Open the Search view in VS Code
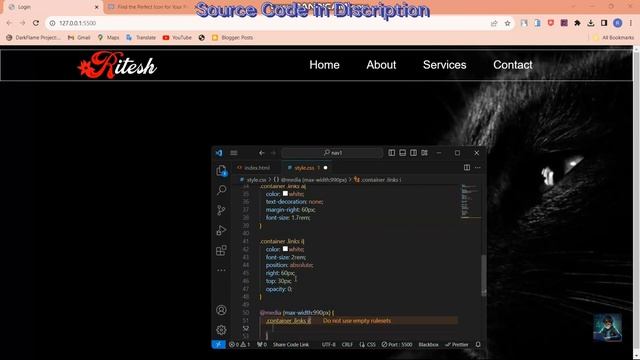 pos(221,190)
